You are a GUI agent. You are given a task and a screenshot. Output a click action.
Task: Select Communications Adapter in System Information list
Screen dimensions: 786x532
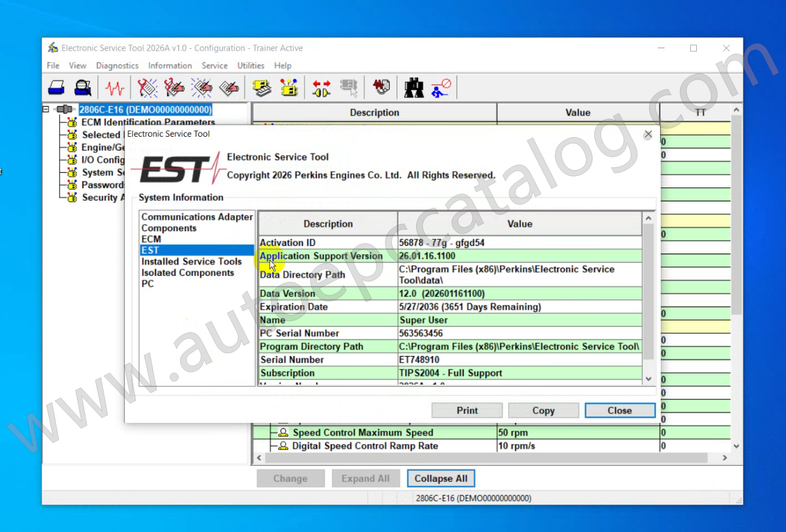(197, 217)
